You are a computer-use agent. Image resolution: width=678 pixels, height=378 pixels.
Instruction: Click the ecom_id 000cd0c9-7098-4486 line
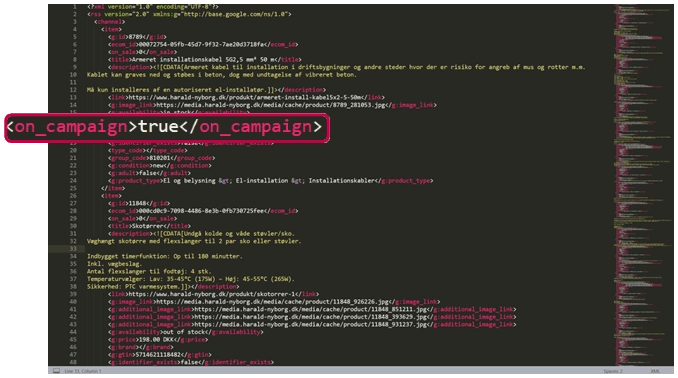click(x=203, y=211)
